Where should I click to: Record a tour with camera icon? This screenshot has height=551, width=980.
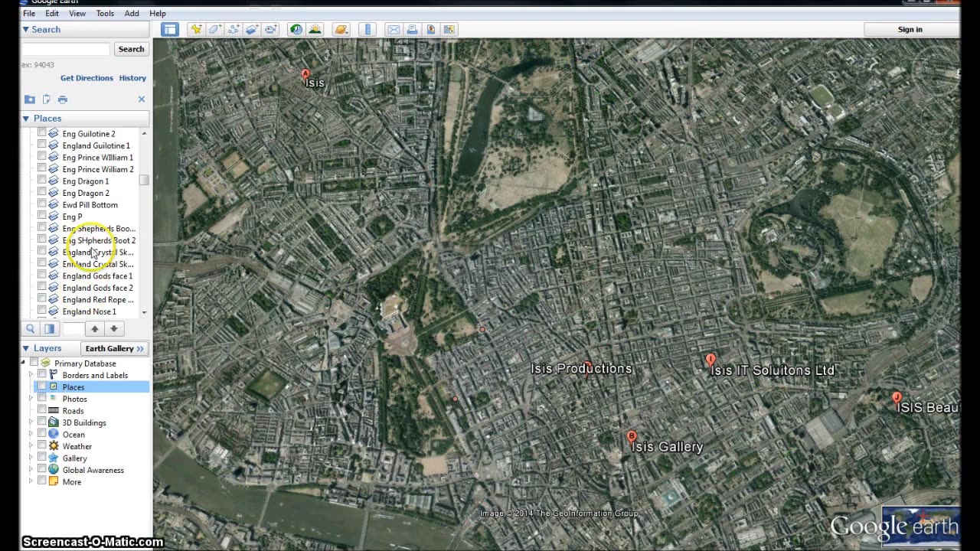pos(270,29)
